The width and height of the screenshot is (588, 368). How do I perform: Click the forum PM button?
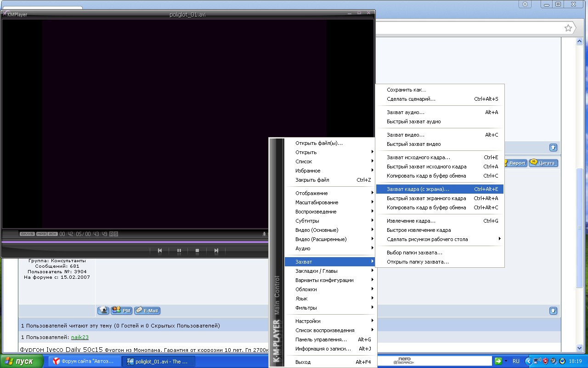coord(122,310)
